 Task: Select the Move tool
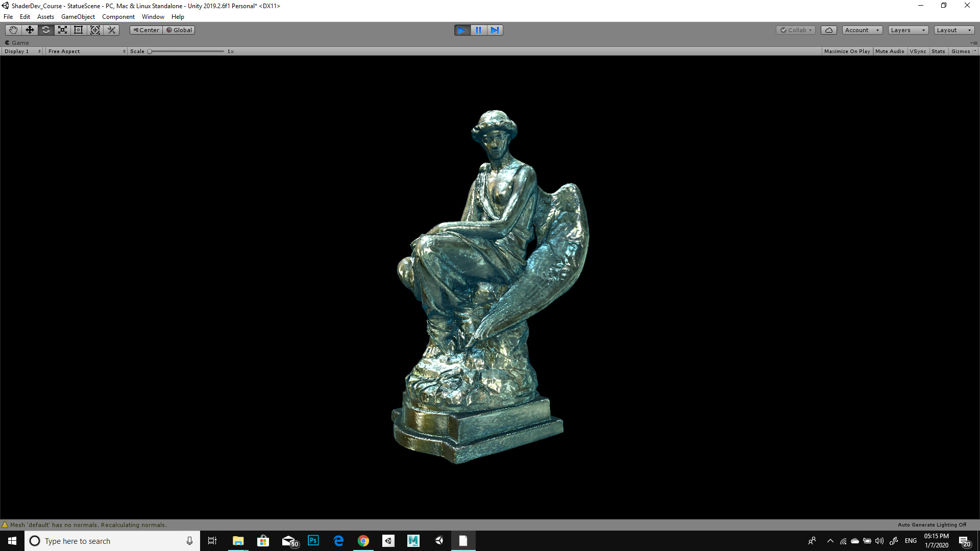29,30
